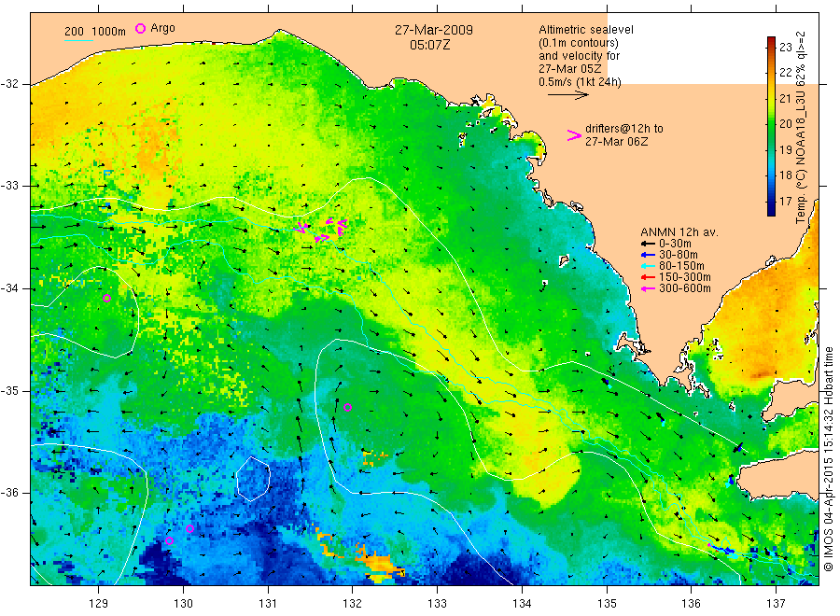Click the 27-Mar-2009 date title
The width and height of the screenshot is (840, 616).
point(434,31)
